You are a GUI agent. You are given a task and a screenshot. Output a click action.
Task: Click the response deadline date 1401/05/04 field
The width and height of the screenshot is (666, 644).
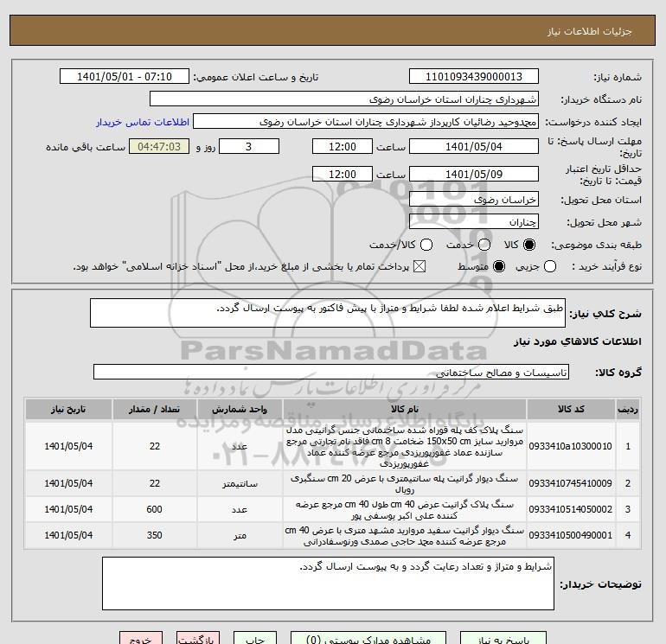coord(474,146)
